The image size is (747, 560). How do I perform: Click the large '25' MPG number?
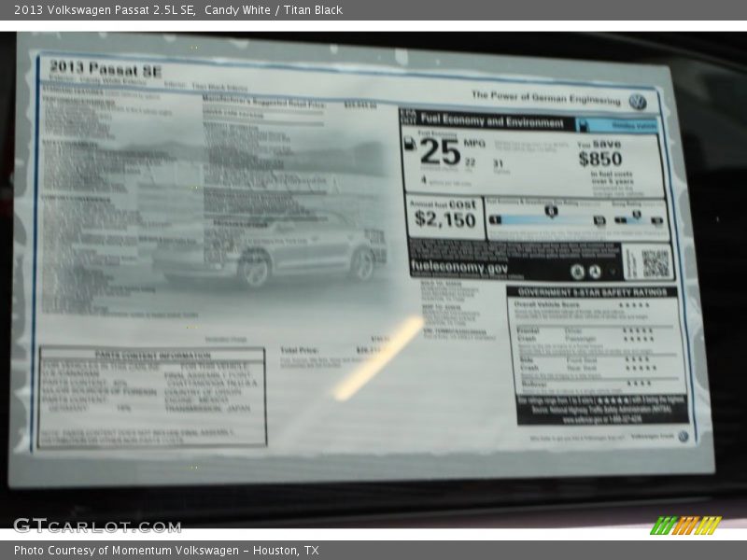pos(440,152)
